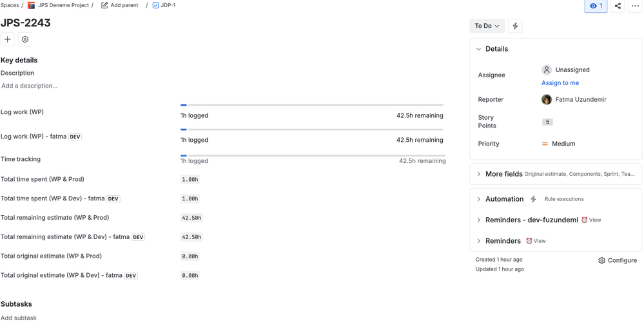Collapse the Details section chevron
The image size is (644, 326).
point(478,49)
